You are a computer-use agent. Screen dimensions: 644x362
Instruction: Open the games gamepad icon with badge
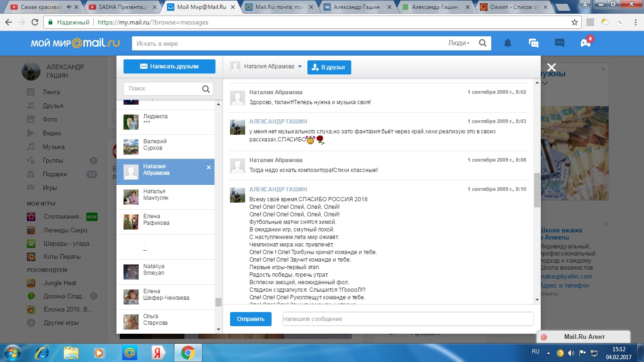point(586,43)
